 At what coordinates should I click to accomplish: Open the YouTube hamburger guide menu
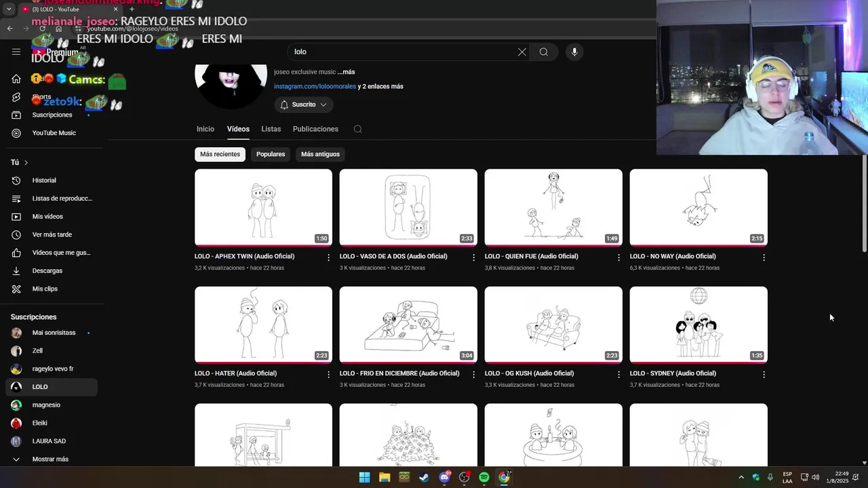pos(16,52)
